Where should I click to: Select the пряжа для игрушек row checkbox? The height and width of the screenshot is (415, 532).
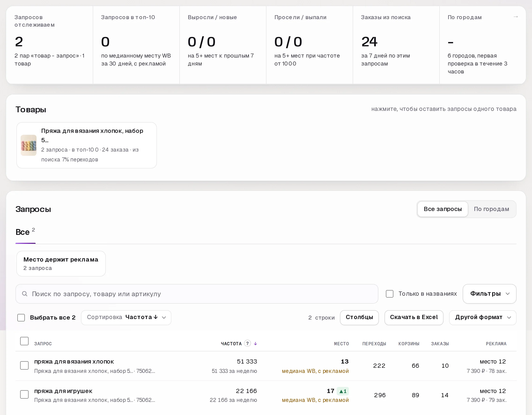click(x=24, y=394)
